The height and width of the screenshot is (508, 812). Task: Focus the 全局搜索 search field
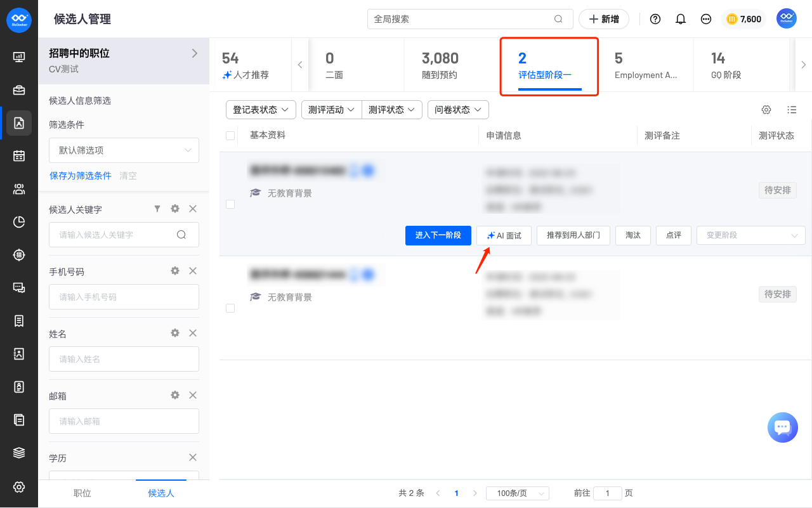(470, 19)
